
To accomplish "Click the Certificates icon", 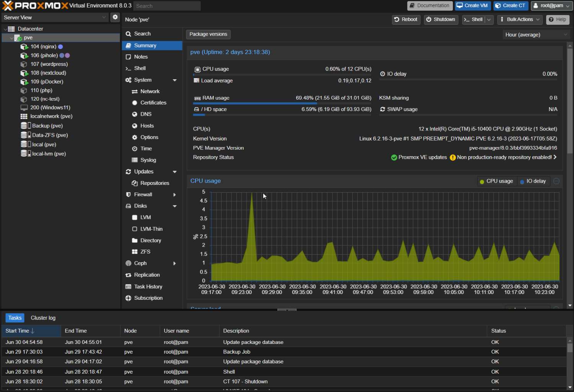I will (135, 103).
